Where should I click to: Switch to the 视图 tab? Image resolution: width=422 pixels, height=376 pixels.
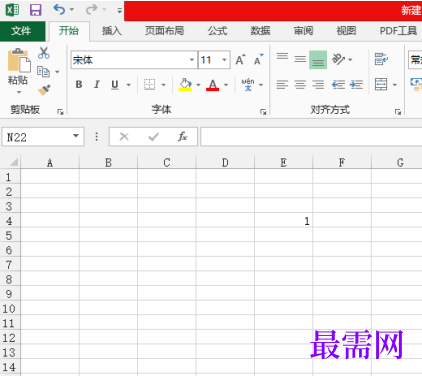(x=346, y=31)
